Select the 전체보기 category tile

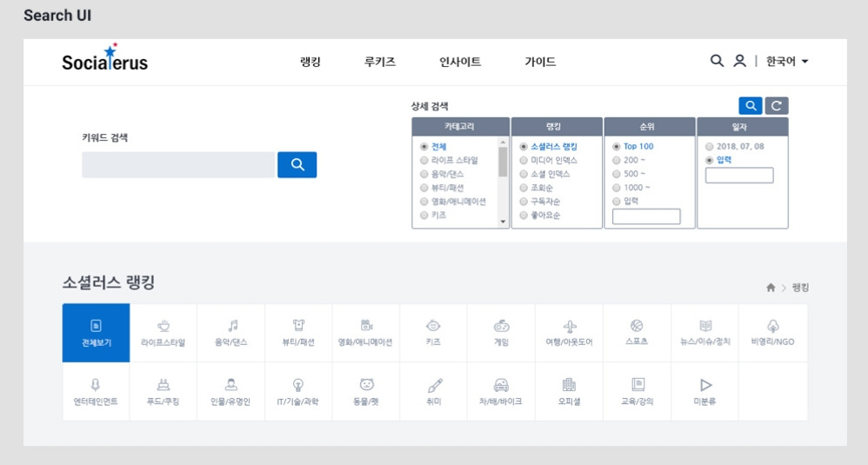[x=97, y=333]
